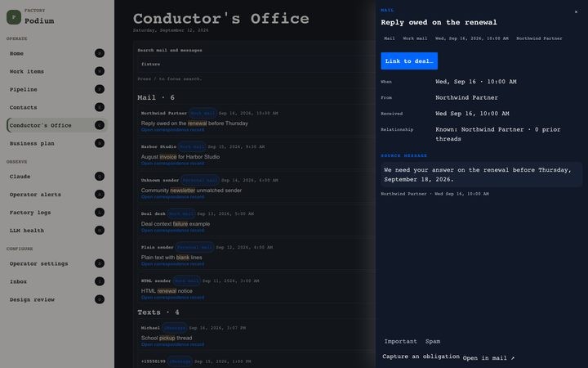
Task: Click Personal mail tag on Unknown sender row
Action: 199,180
